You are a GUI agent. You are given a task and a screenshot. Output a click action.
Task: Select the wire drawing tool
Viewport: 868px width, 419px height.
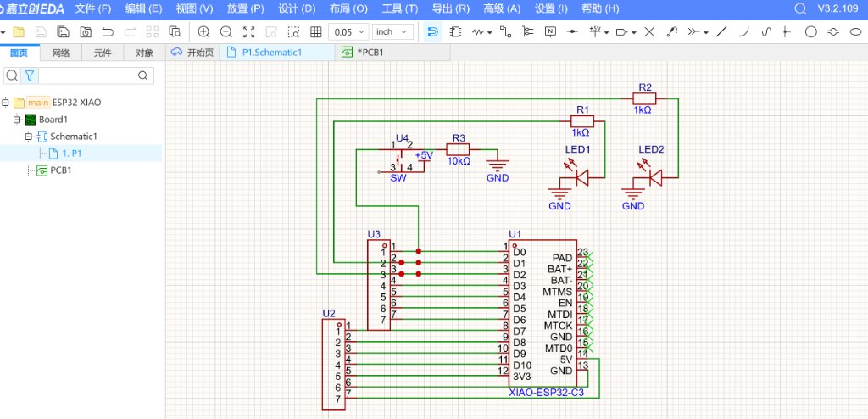[505, 32]
